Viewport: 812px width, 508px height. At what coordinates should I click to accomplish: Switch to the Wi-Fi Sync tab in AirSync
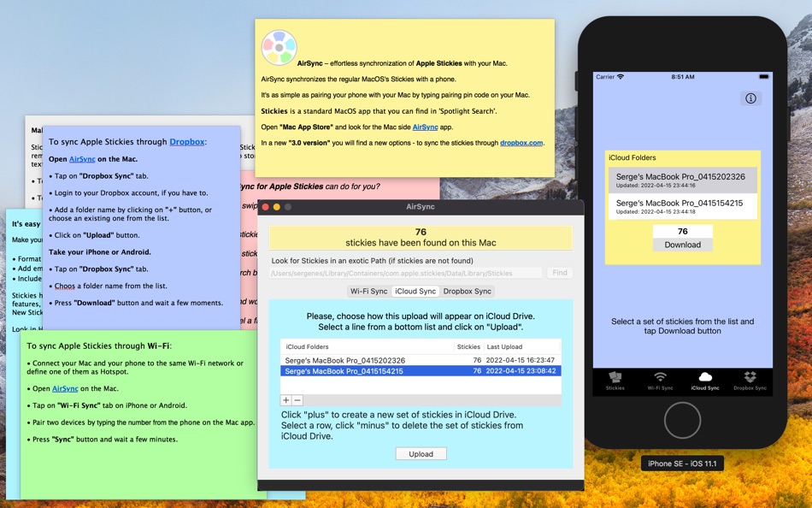pyautogui.click(x=368, y=292)
